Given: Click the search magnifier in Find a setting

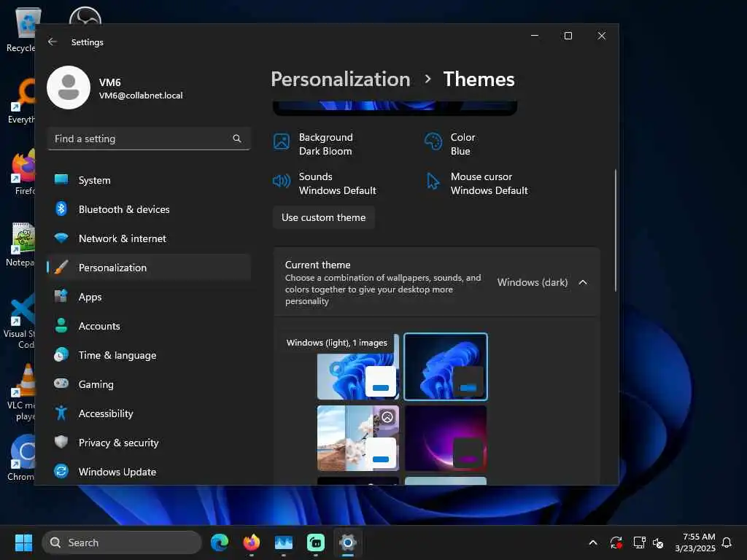Looking at the screenshot, I should tap(237, 139).
